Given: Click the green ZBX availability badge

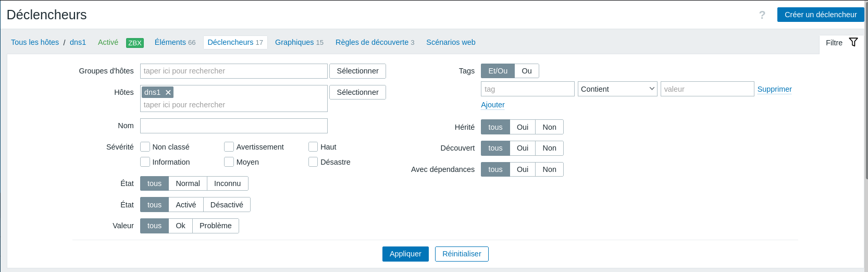Looking at the screenshot, I should point(134,43).
